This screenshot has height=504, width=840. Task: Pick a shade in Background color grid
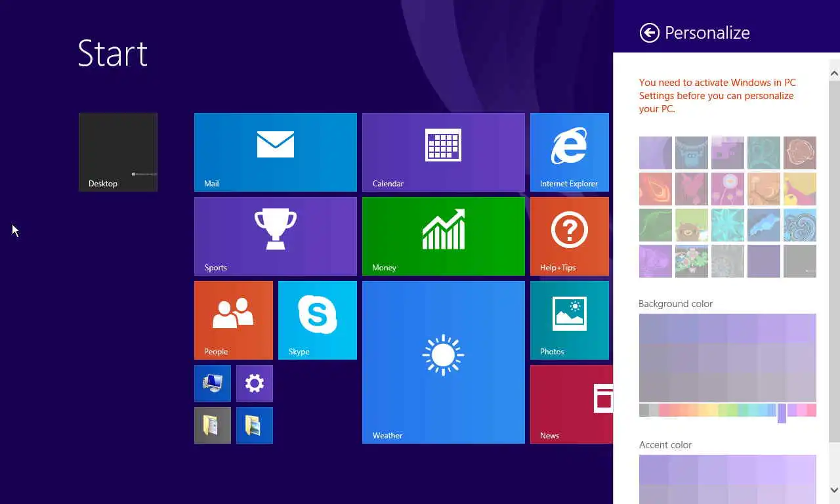click(728, 358)
